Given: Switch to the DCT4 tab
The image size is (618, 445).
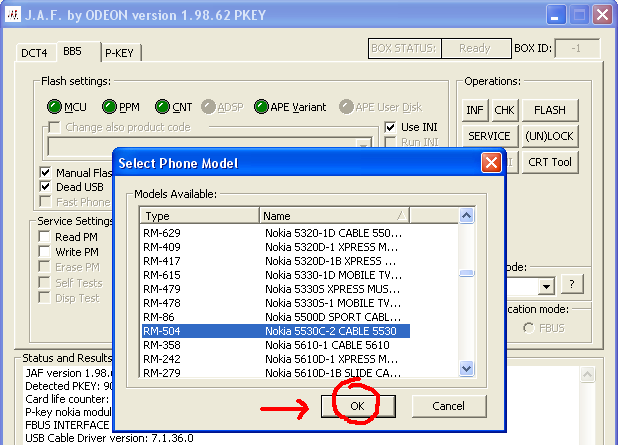Looking at the screenshot, I should (34, 53).
